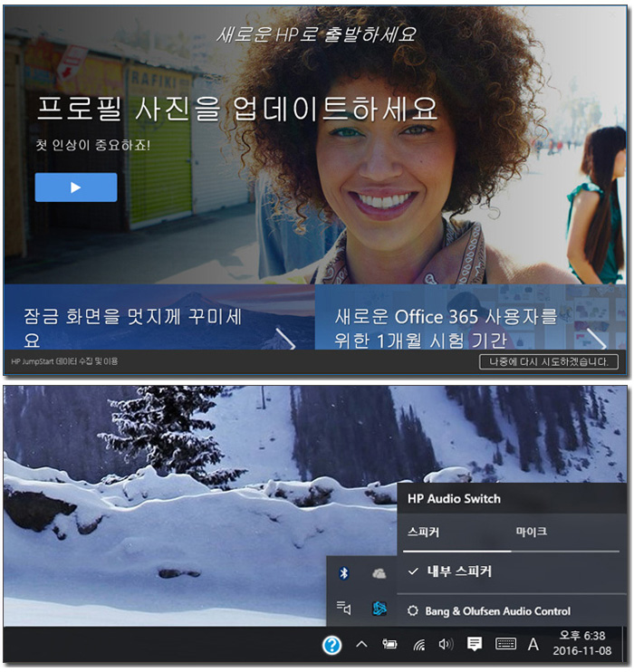Collapse the hidden icons tray chevron
The width and height of the screenshot is (634, 672).
[361, 644]
